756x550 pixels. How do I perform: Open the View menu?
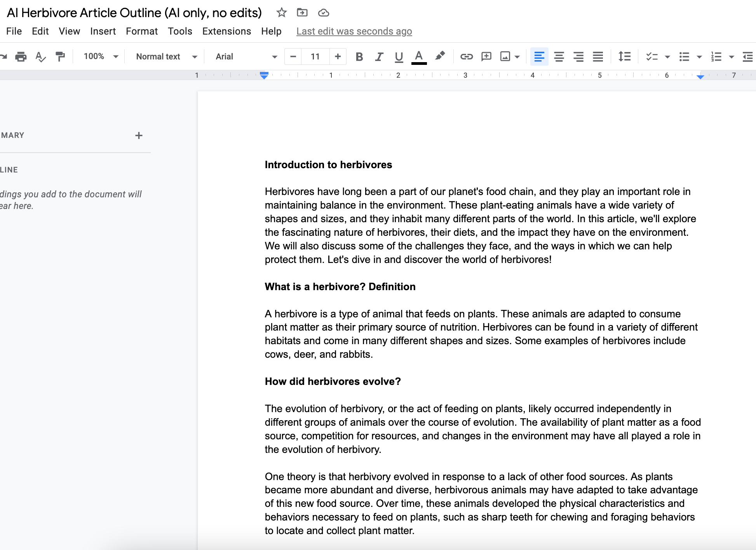coord(69,31)
